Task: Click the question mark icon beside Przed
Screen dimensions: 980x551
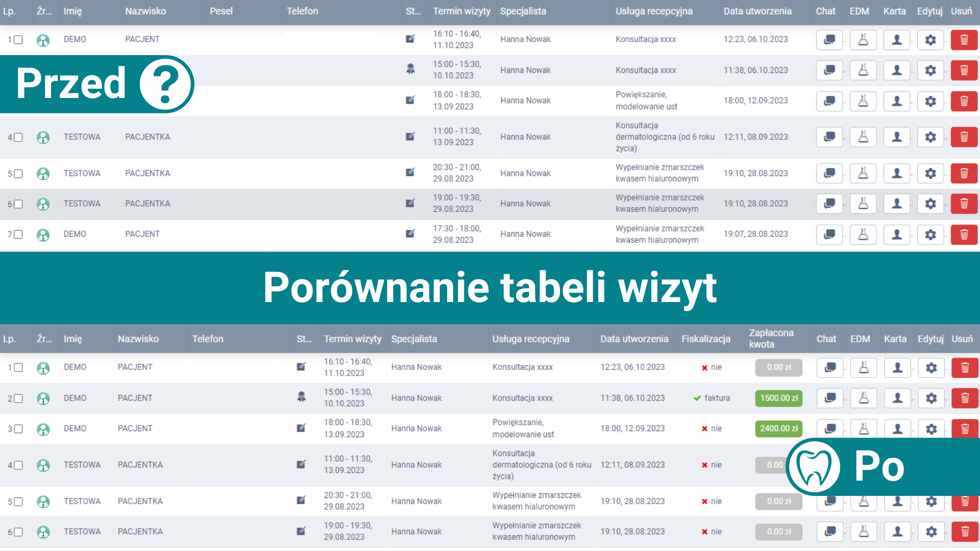Action: [166, 84]
